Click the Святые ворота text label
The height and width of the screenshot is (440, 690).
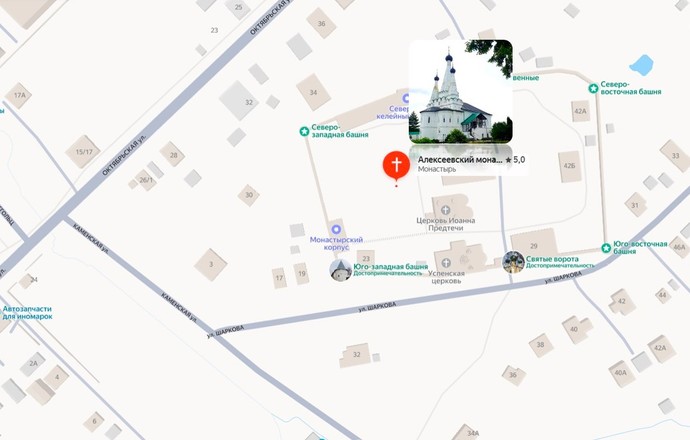click(x=552, y=259)
